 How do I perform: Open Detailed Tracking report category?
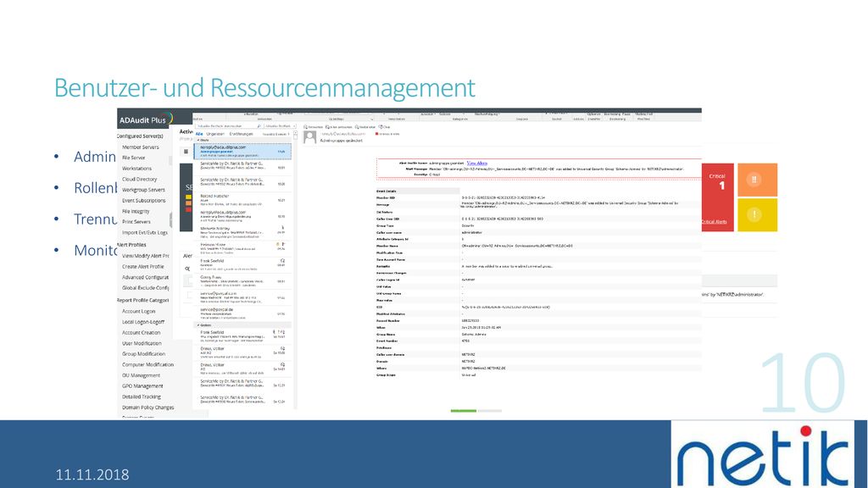pos(142,396)
